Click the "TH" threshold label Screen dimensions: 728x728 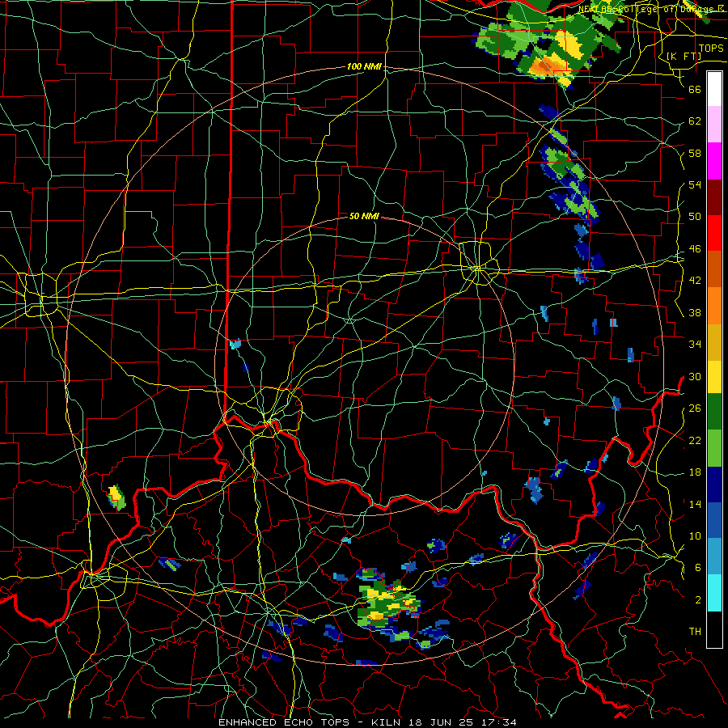[695, 632]
